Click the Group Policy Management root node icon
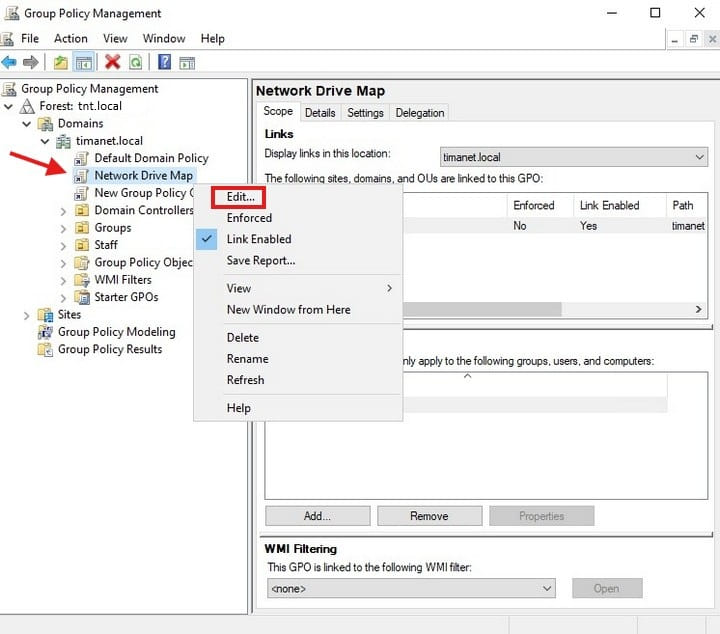The width and height of the screenshot is (720, 634). point(9,89)
